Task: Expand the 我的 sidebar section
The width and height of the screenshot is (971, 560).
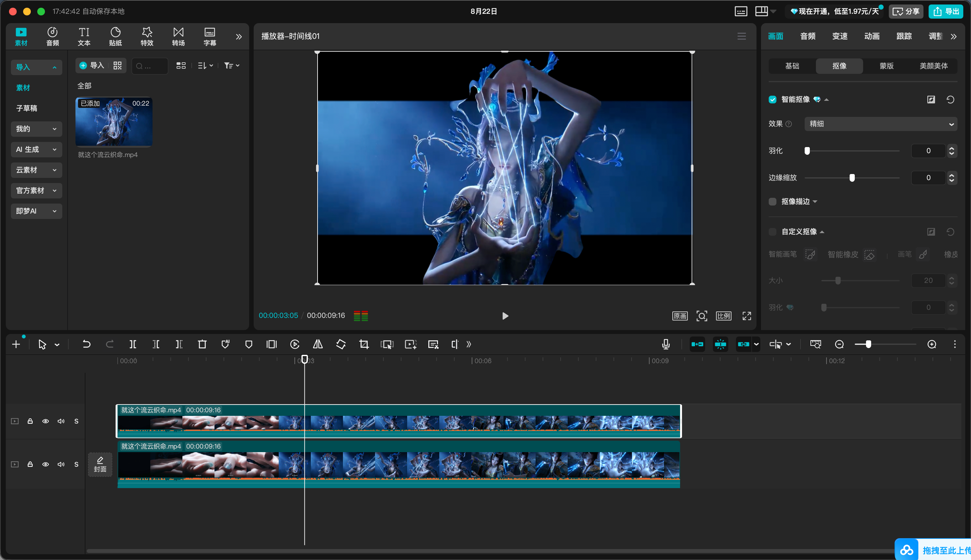Action: (37, 129)
